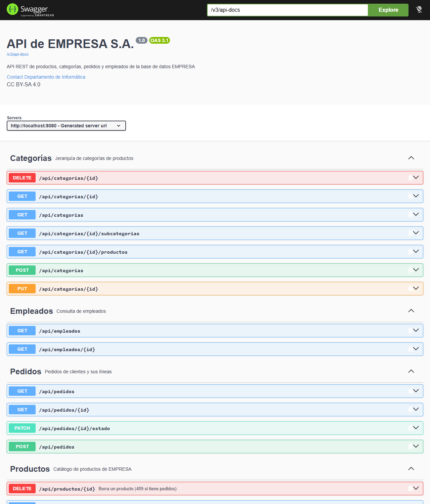
Task: Copy the PATCH estado endpoint path icon
Action: [411, 428]
